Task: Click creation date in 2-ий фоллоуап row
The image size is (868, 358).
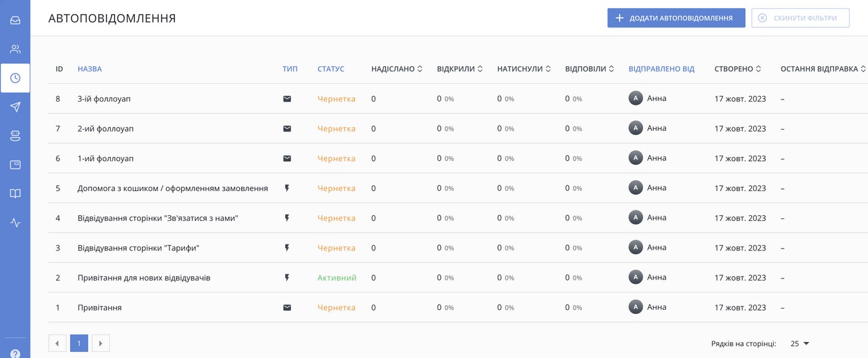Action: pyautogui.click(x=740, y=128)
